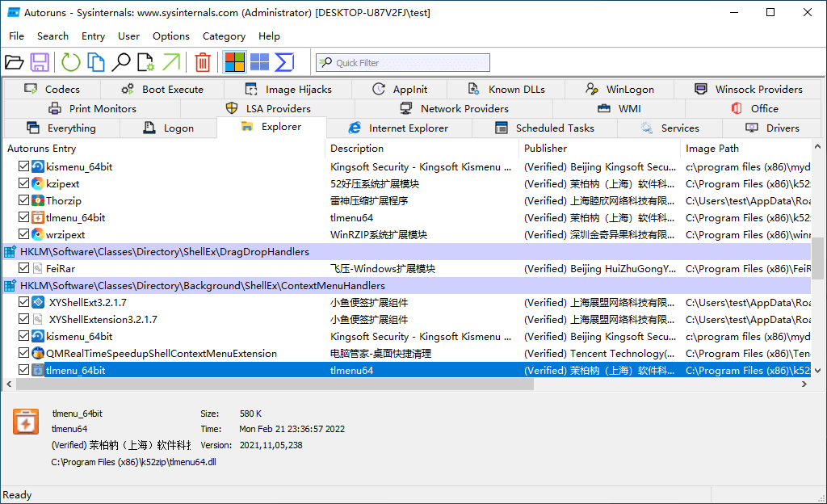Open the Winsock Providers tab

(x=749, y=89)
